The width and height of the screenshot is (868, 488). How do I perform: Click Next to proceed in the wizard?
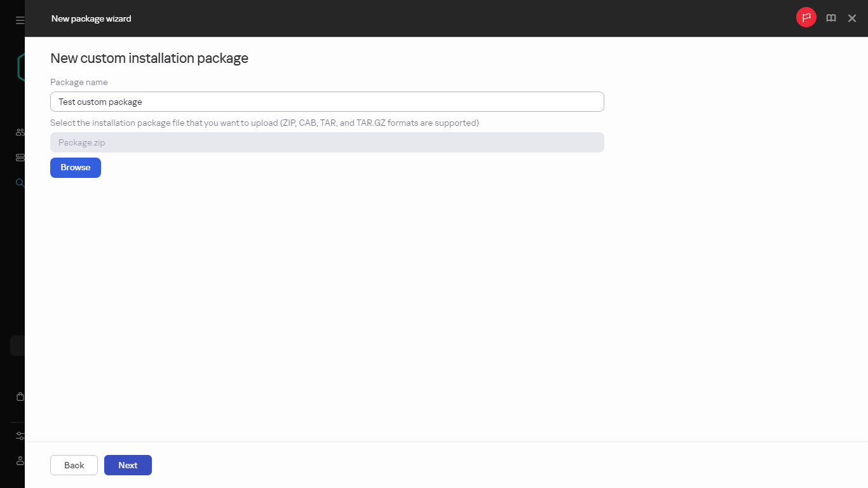tap(128, 464)
